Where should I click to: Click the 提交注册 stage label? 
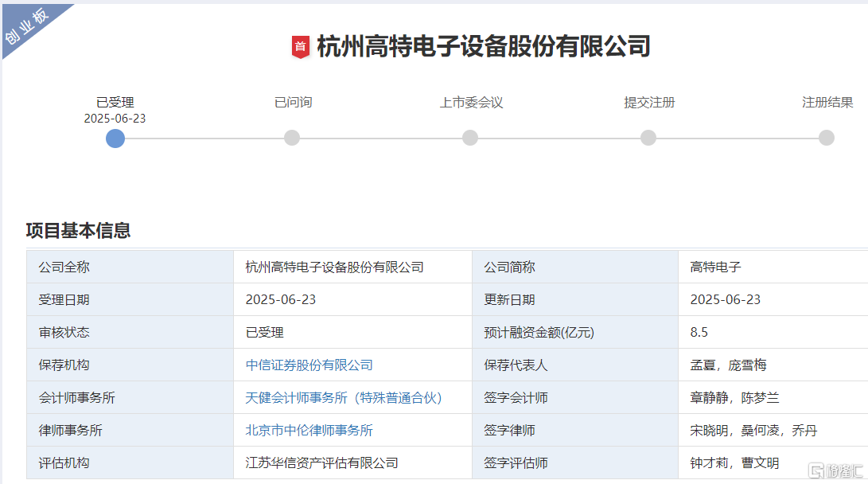649,103
